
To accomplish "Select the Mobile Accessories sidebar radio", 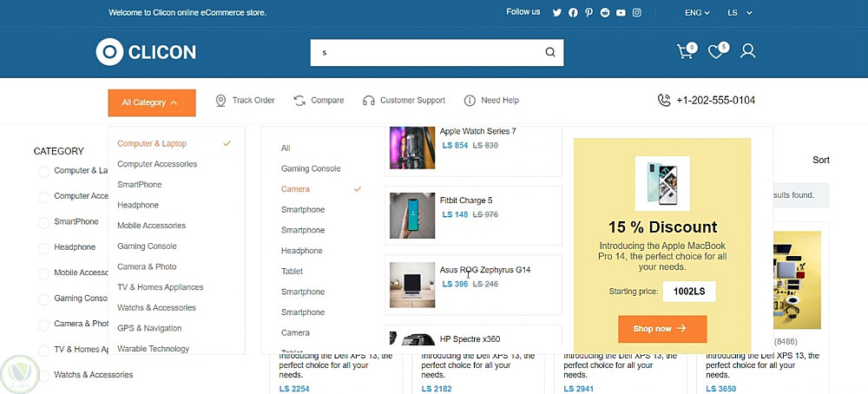I will point(43,274).
